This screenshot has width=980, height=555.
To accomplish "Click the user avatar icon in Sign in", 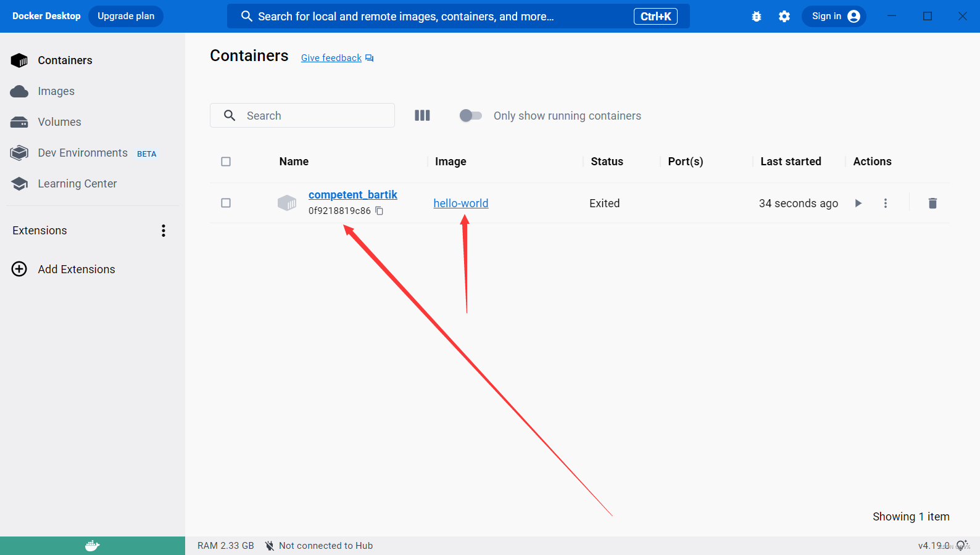I will click(x=854, y=16).
